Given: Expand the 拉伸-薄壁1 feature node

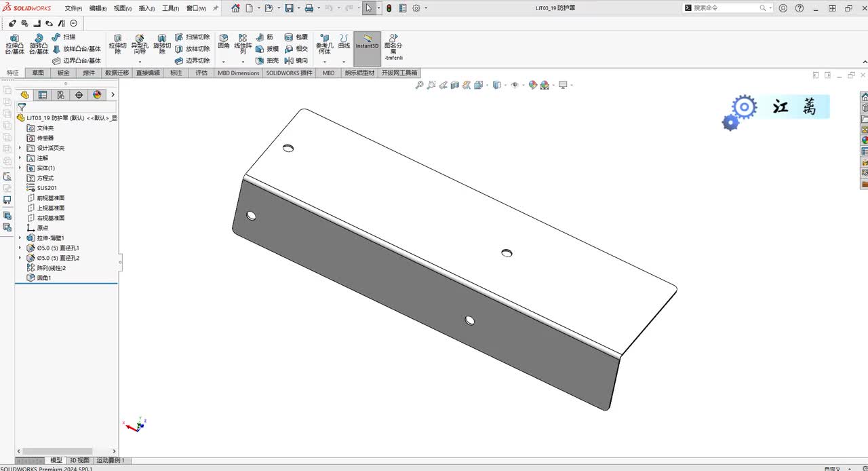Looking at the screenshot, I should click(20, 238).
